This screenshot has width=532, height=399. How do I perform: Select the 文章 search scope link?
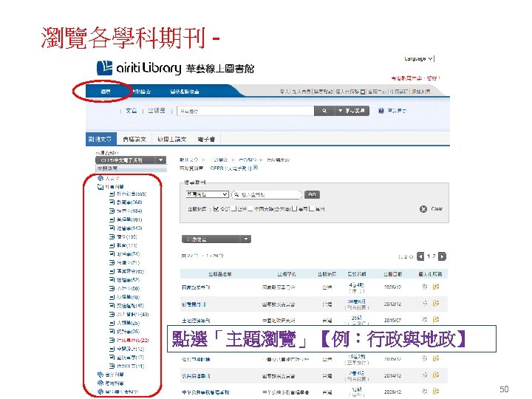pyautogui.click(x=132, y=111)
